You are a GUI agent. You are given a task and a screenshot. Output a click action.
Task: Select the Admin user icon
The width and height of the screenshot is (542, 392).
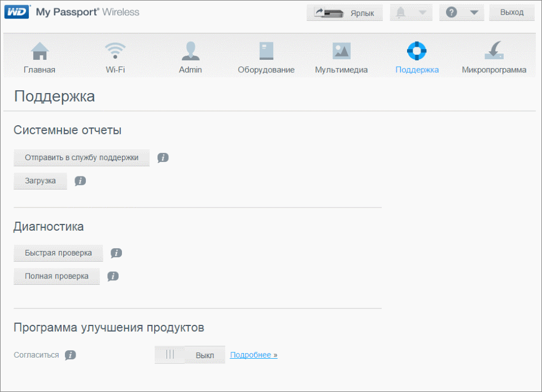pos(190,51)
